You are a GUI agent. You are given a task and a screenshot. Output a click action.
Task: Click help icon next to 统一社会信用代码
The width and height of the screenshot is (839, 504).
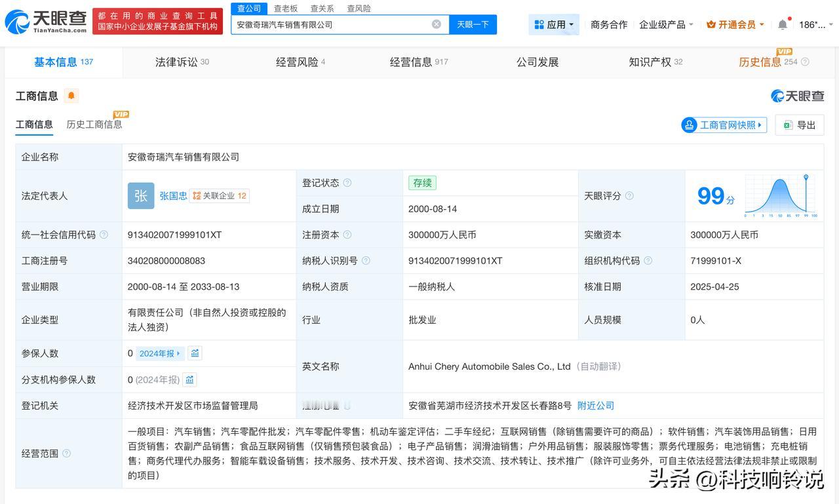pos(104,235)
